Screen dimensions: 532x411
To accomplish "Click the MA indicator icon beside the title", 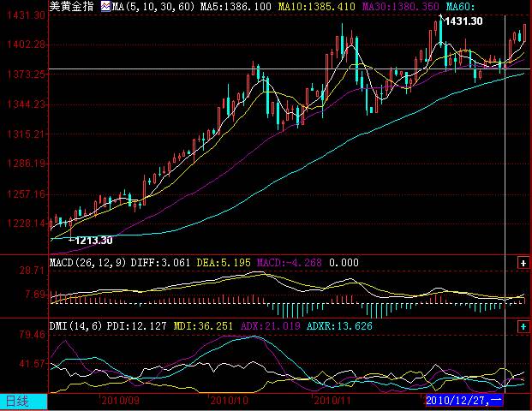I will (106, 6).
